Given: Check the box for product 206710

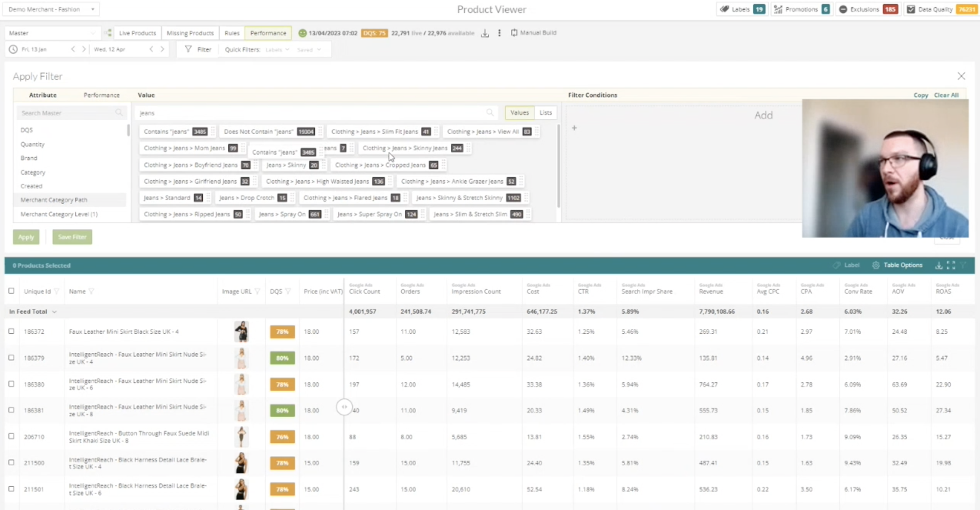Looking at the screenshot, I should (x=11, y=436).
